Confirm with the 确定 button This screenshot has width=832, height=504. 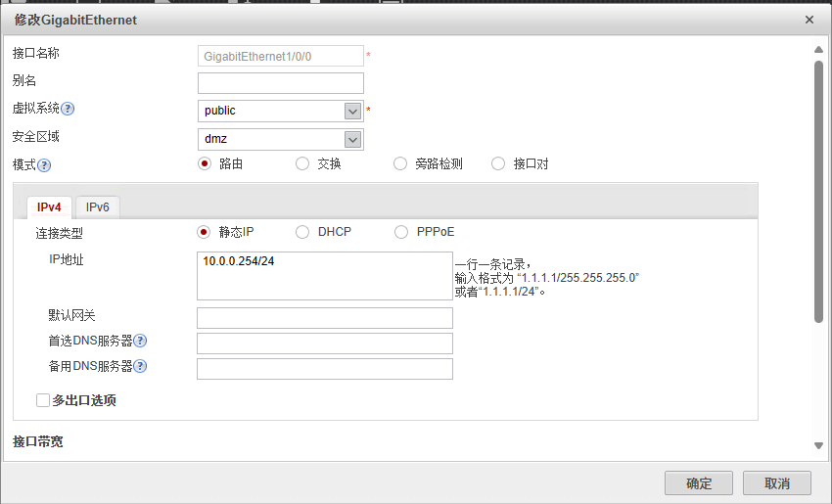(x=699, y=483)
